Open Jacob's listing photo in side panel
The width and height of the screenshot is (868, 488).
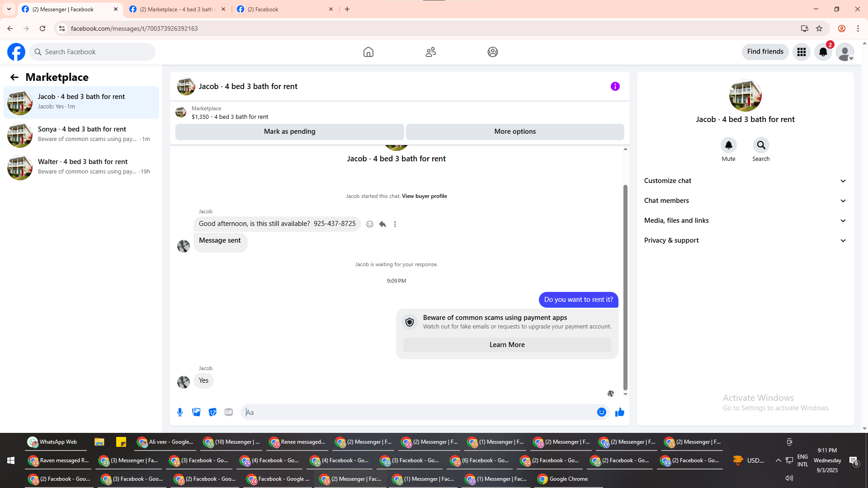pyautogui.click(x=745, y=95)
